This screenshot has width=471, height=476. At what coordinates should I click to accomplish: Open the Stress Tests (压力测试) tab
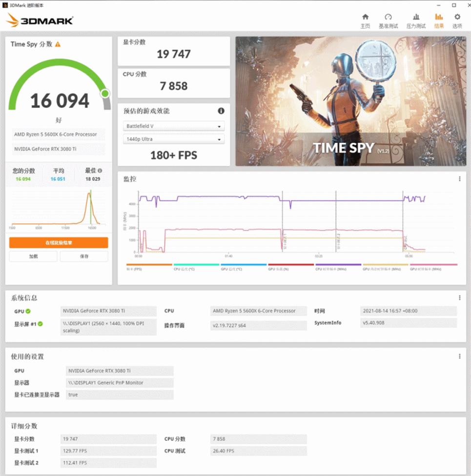416,21
